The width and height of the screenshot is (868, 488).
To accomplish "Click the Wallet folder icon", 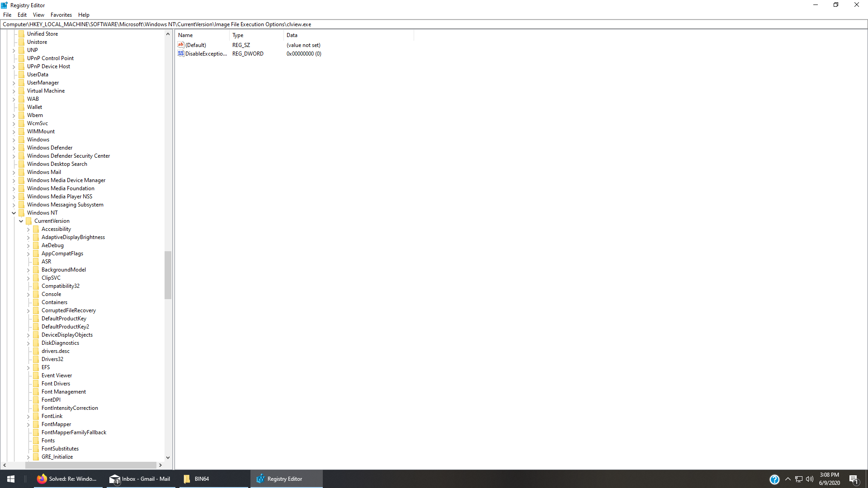I will point(21,107).
